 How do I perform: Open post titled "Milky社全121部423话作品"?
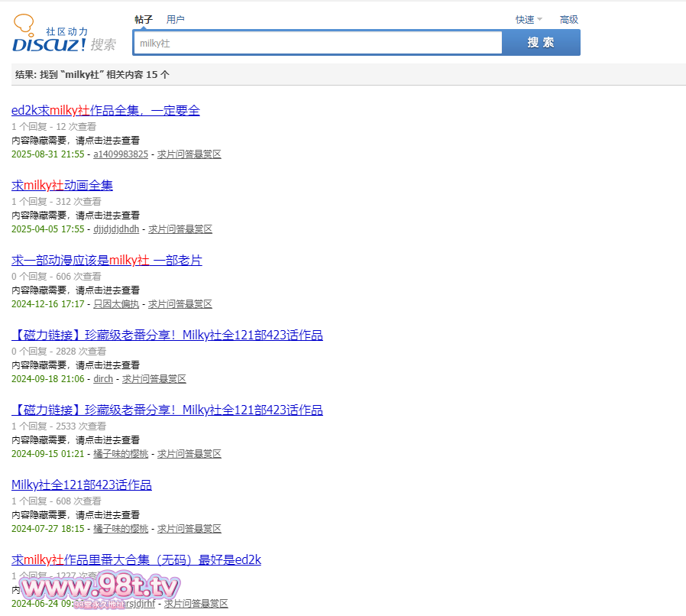81,485
